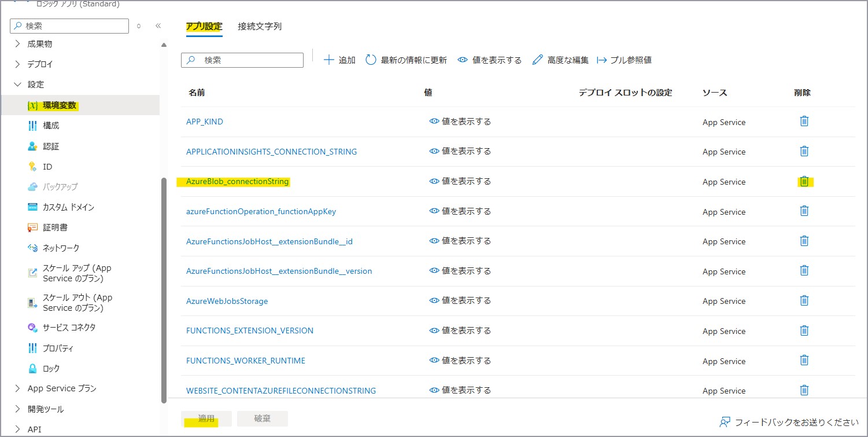Click the 破棄 button
The height and width of the screenshot is (437, 868).
263,418
